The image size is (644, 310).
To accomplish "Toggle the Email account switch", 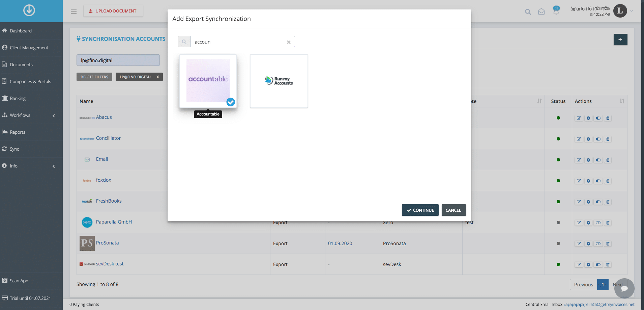I will coord(598,160).
